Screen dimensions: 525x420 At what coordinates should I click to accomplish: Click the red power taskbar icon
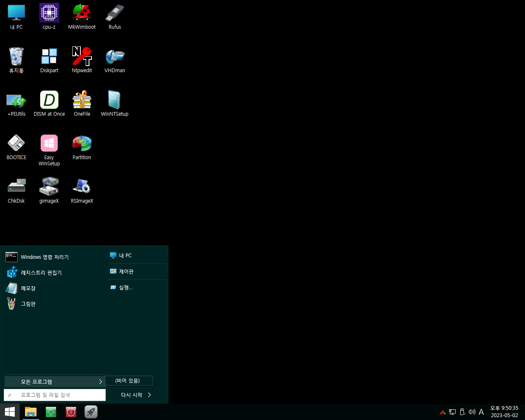pos(71,412)
